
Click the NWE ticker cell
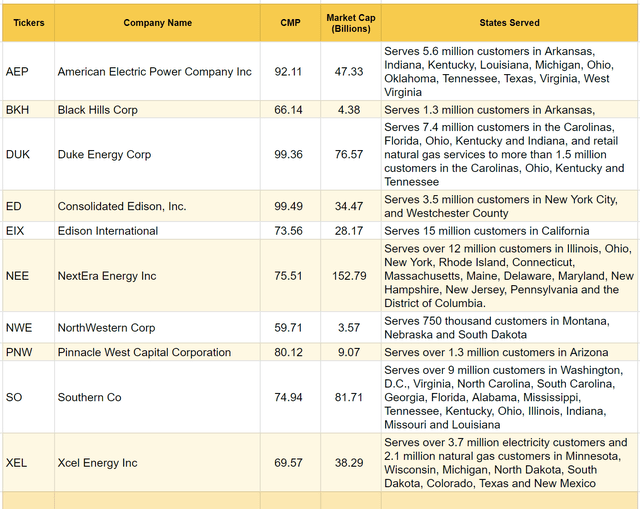click(28, 327)
